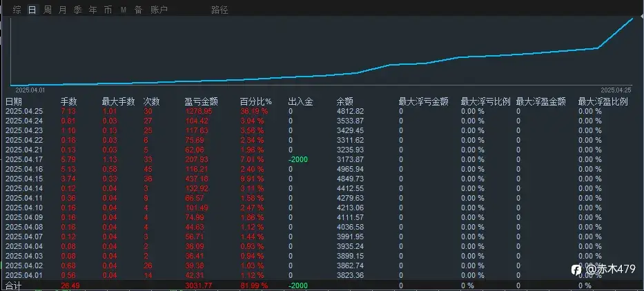Click the 最大浮亏金额 column header
The height and width of the screenshot is (291, 644).
[423, 102]
